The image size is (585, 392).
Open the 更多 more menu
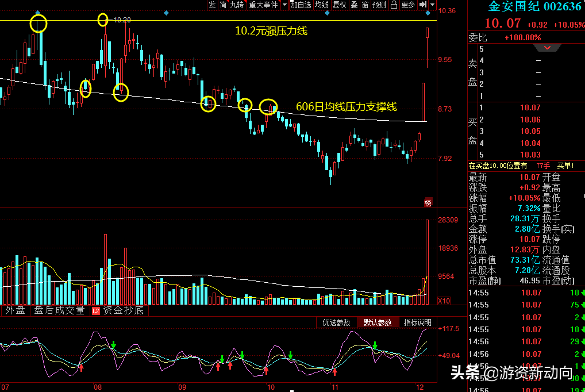tap(408, 5)
